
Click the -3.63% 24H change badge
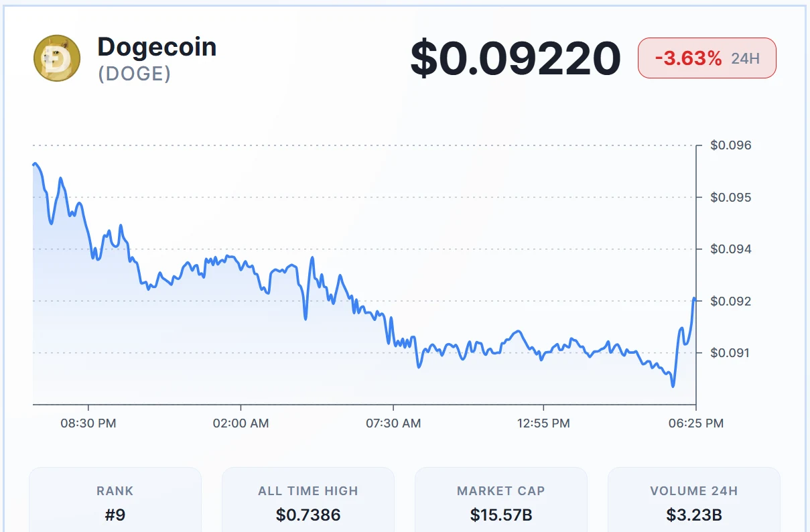[x=707, y=58]
